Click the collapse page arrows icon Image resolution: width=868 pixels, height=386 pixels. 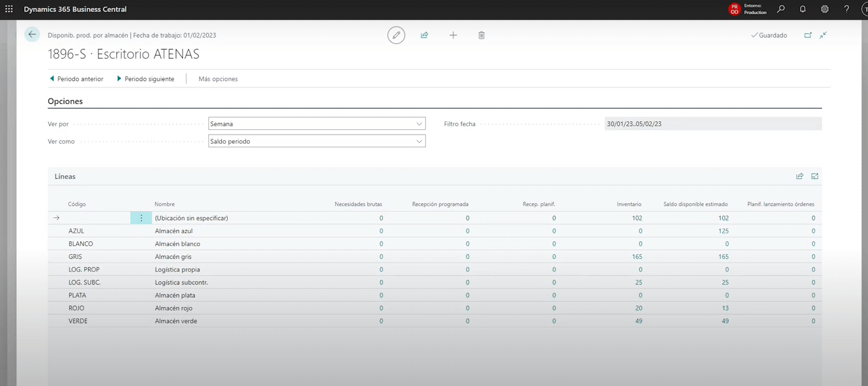click(x=823, y=35)
